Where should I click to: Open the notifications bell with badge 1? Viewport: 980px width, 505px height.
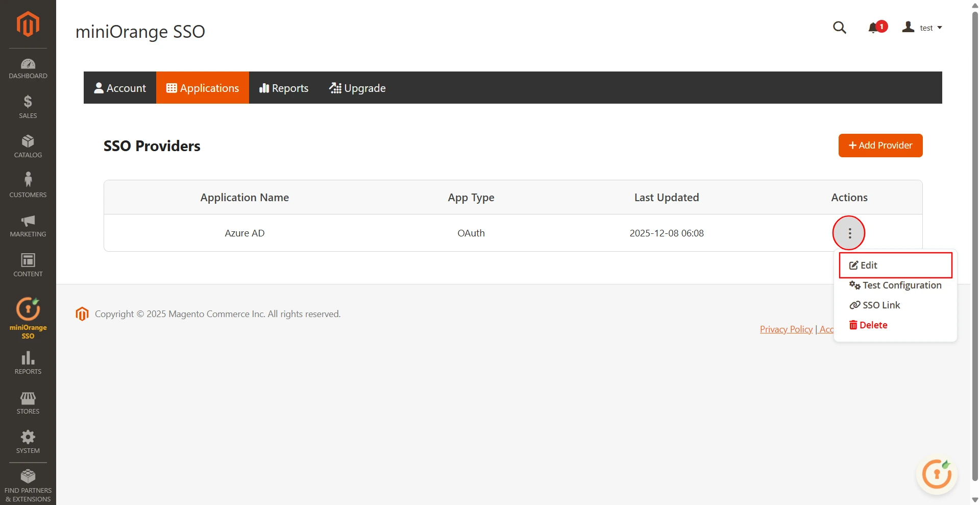click(x=874, y=28)
